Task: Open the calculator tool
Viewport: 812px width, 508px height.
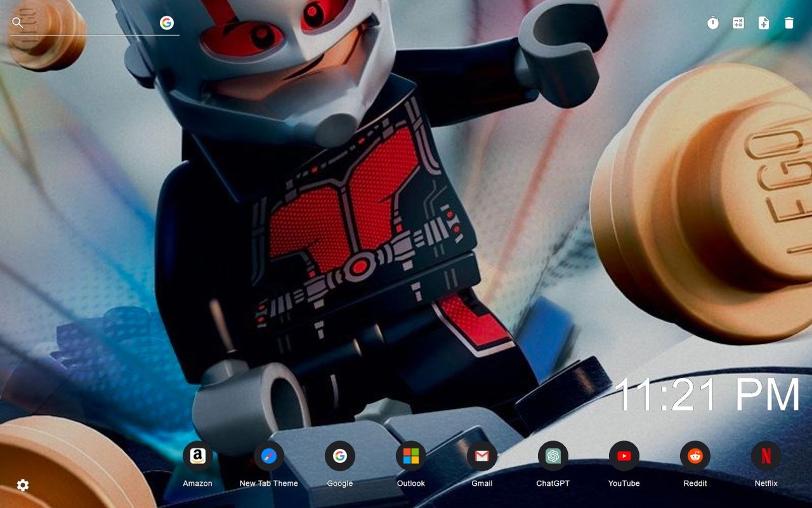Action: [x=738, y=23]
